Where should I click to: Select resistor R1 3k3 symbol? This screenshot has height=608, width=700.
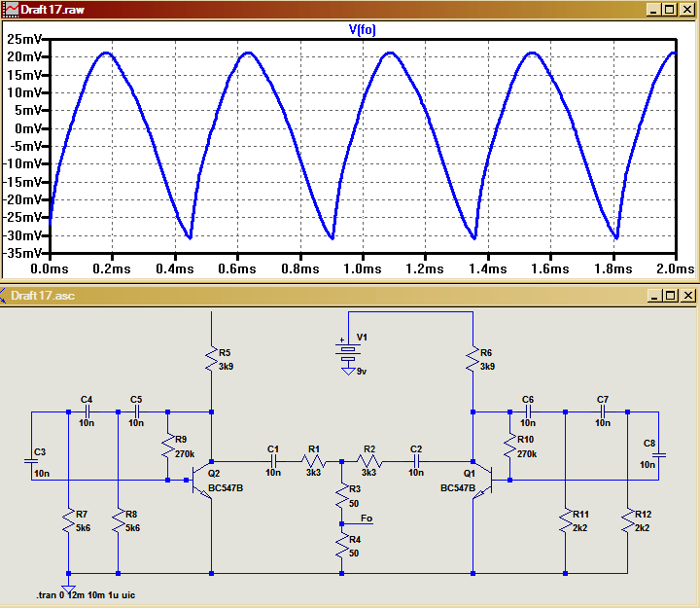pos(314,461)
